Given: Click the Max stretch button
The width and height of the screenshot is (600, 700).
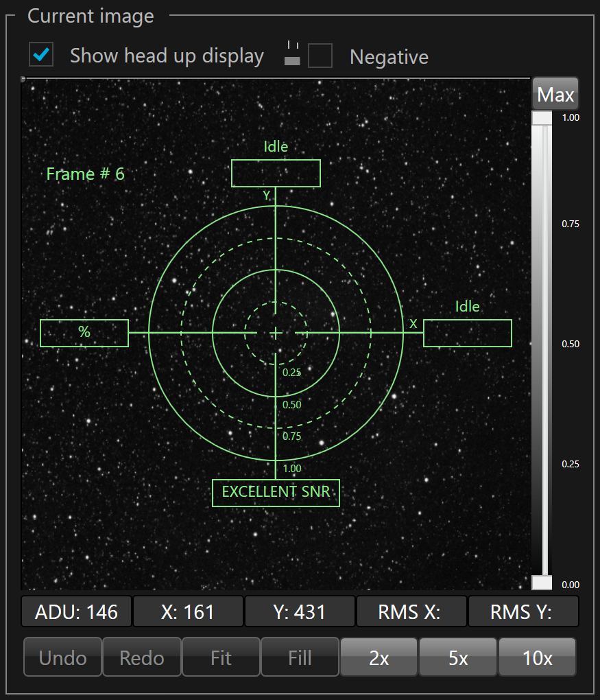Looking at the screenshot, I should [555, 94].
